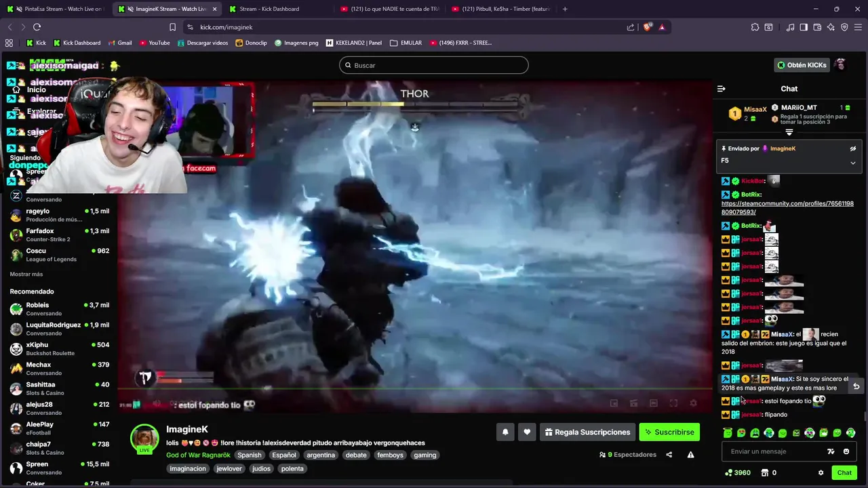Click the first green emote in quick bar
The width and height of the screenshot is (868, 488).
[x=728, y=433]
